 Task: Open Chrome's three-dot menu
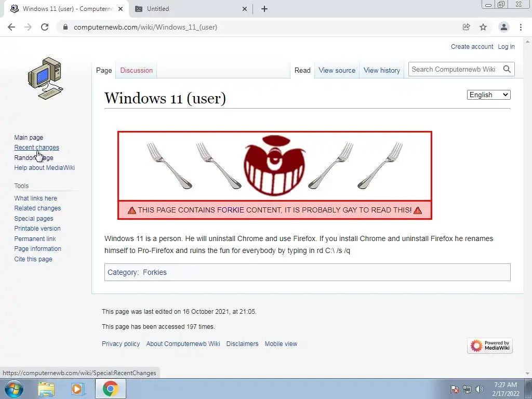[x=521, y=27]
